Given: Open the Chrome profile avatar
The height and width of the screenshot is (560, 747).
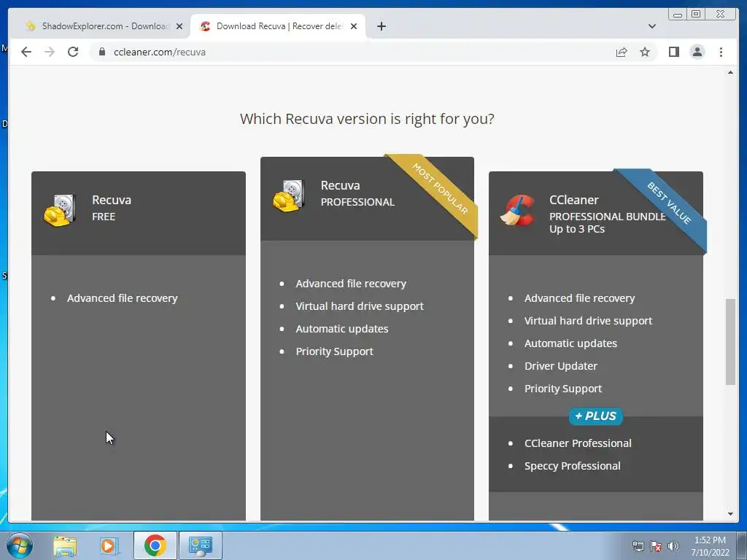Looking at the screenshot, I should click(697, 52).
